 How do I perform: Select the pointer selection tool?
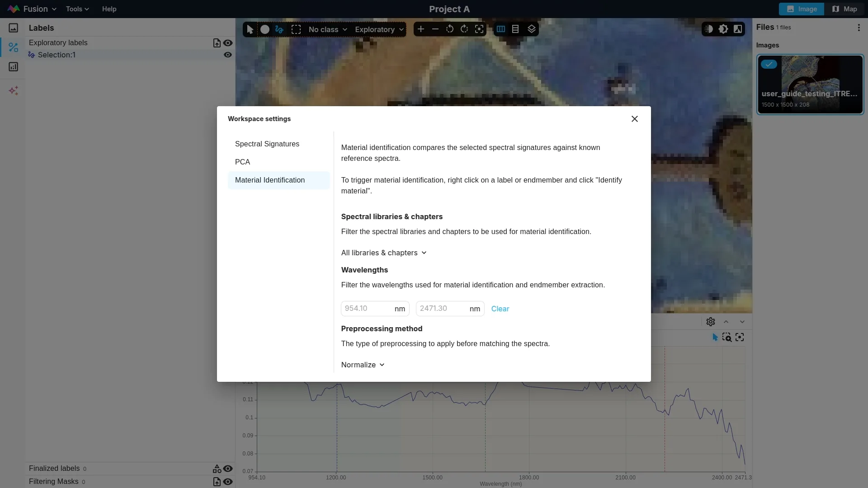pos(250,29)
